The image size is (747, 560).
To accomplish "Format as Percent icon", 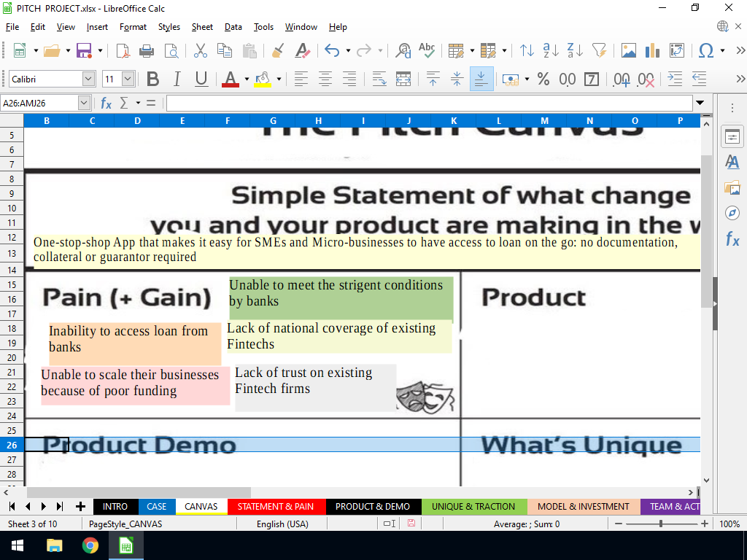I will [x=543, y=79].
